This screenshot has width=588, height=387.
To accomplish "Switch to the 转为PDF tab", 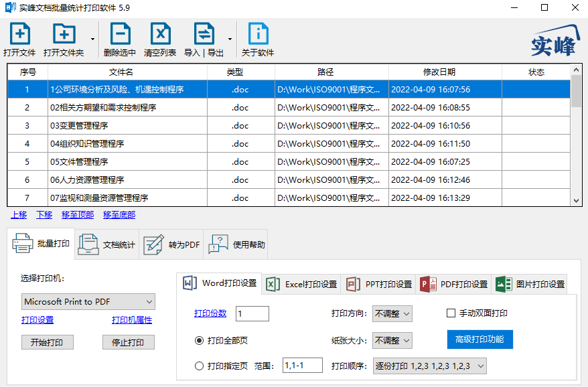I will [x=171, y=244].
